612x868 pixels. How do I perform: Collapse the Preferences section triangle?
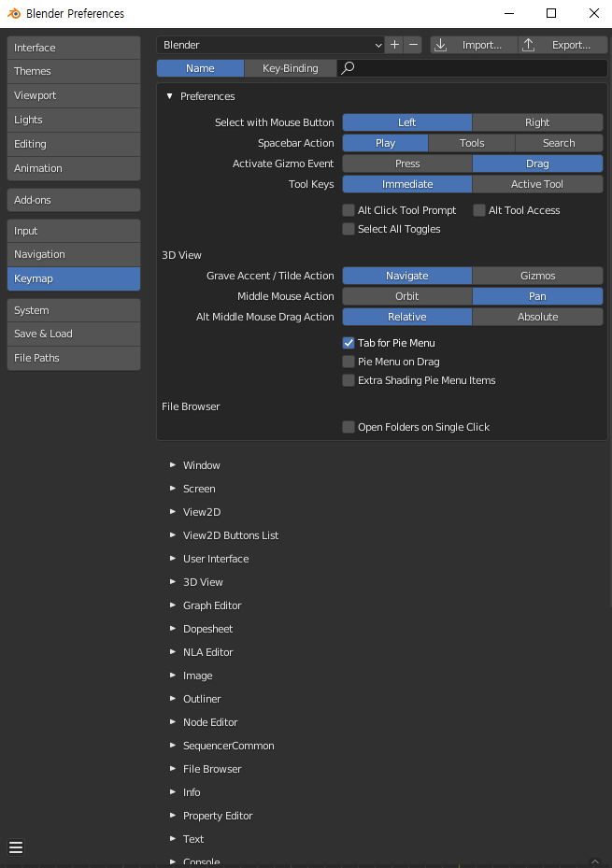[x=170, y=96]
